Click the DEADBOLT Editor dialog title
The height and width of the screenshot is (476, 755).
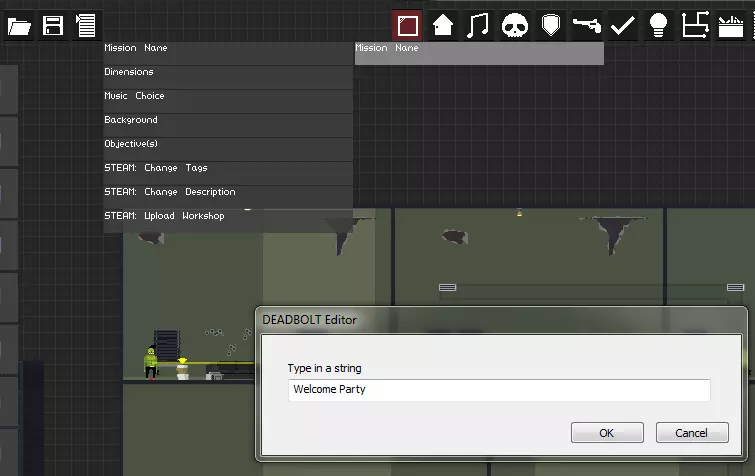tap(309, 320)
